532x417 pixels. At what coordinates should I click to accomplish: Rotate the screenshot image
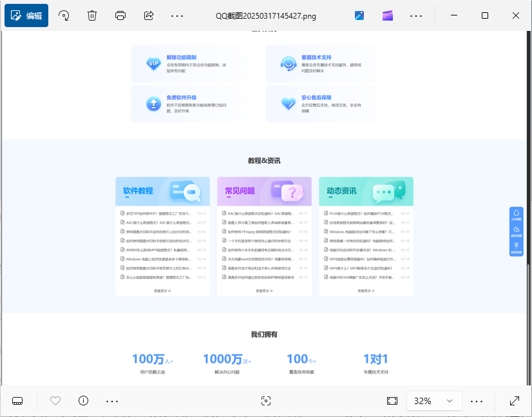point(63,15)
